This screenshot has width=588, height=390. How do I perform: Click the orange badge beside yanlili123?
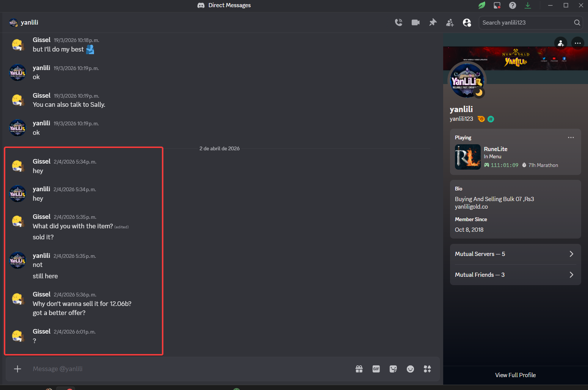coord(481,119)
